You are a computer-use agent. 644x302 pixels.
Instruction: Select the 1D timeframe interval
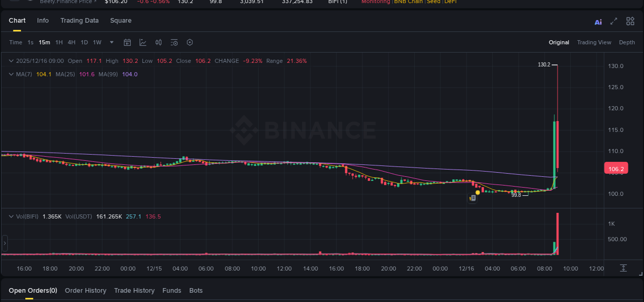pos(84,42)
